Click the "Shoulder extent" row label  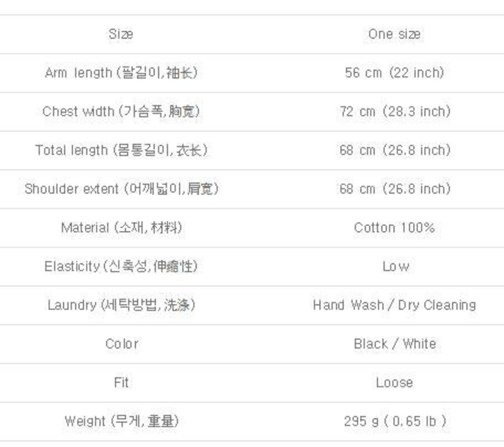tap(121, 189)
